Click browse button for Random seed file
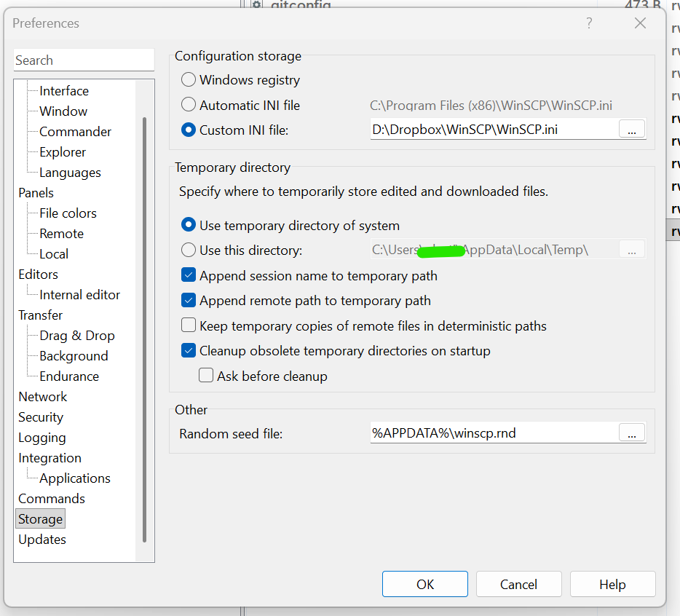680x616 pixels. 631,433
